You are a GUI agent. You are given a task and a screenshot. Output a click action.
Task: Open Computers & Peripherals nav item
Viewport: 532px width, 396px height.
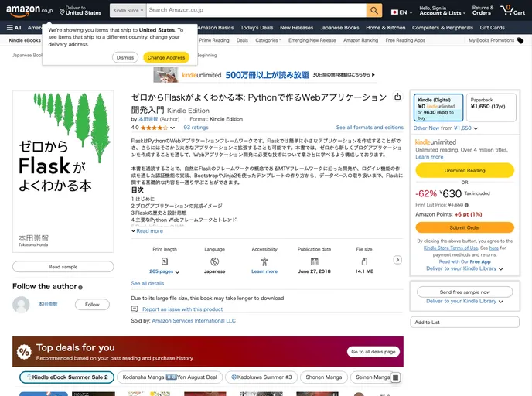pos(442,28)
